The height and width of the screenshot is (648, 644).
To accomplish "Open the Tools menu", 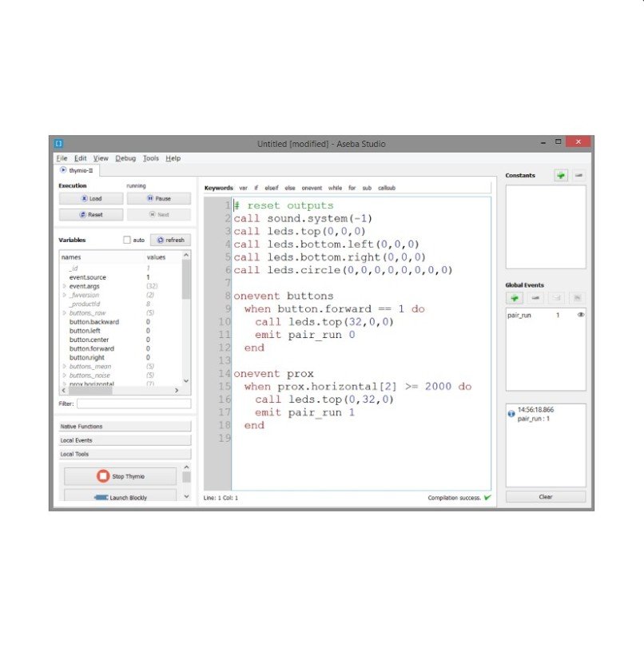I will [151, 158].
